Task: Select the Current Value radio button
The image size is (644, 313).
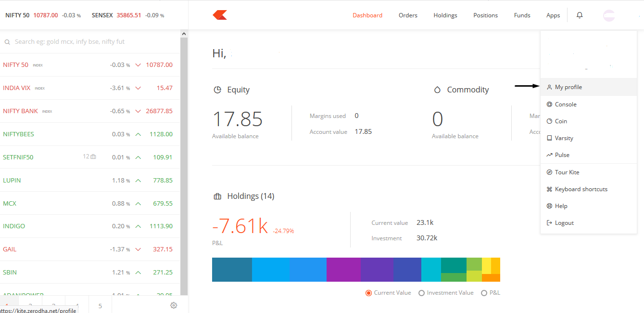Action: pos(368,293)
